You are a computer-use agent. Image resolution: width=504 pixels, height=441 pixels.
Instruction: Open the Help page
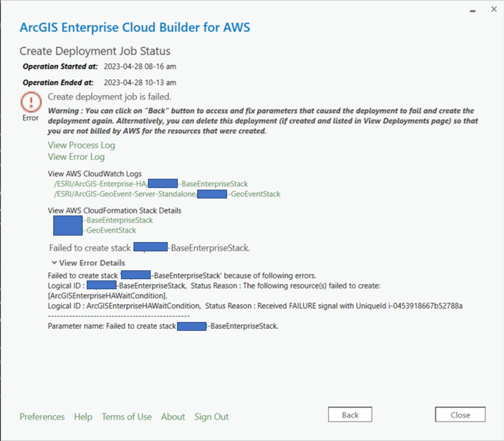pyautogui.click(x=83, y=417)
